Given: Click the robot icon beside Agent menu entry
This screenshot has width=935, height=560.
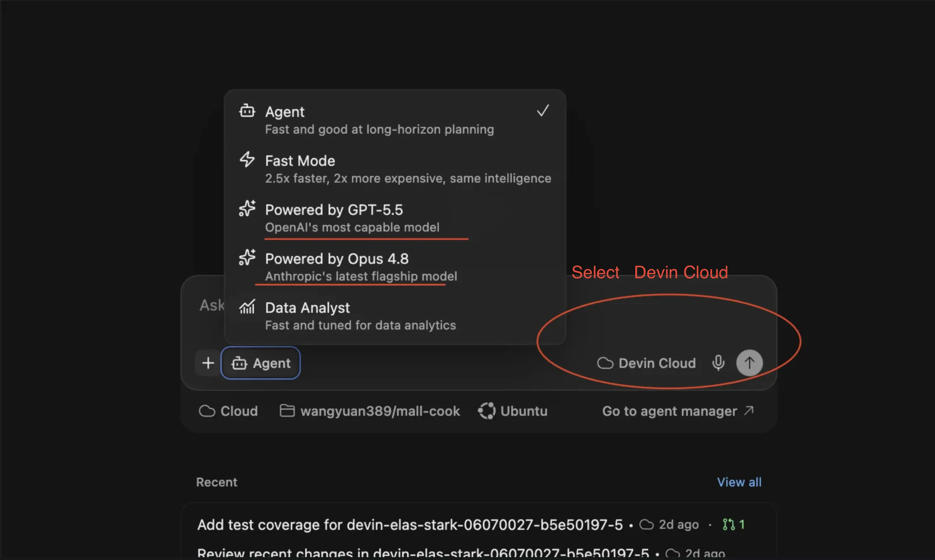Looking at the screenshot, I should [x=247, y=111].
